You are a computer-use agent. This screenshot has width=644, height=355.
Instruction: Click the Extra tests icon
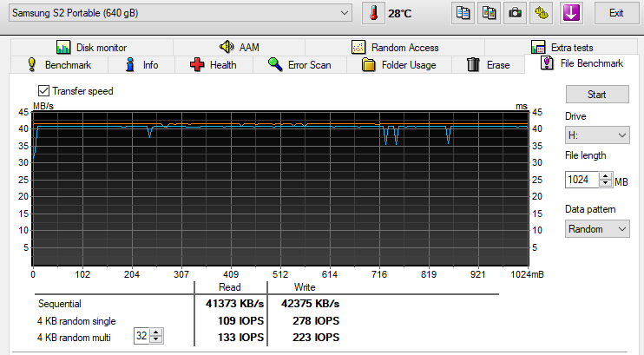538,47
